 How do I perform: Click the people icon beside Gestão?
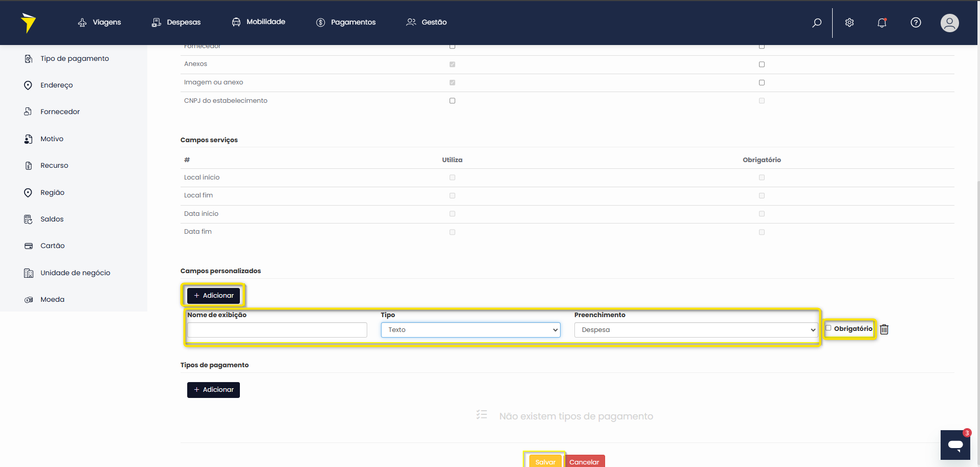point(411,22)
